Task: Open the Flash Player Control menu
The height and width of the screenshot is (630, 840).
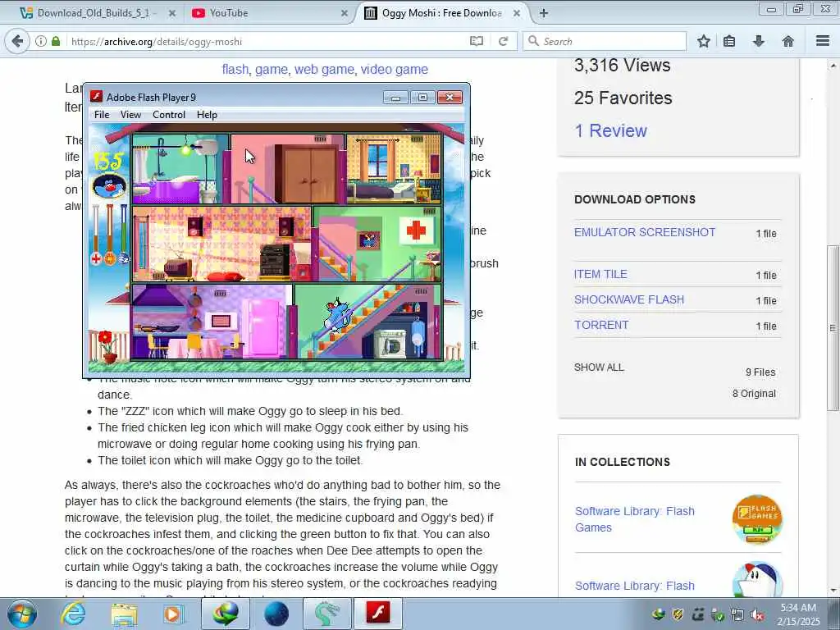Action: [169, 115]
